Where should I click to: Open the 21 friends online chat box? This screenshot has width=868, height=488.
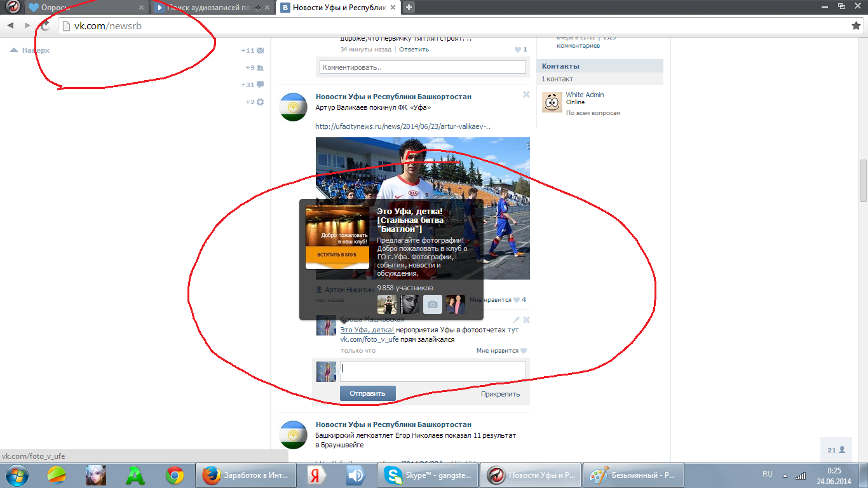click(836, 450)
